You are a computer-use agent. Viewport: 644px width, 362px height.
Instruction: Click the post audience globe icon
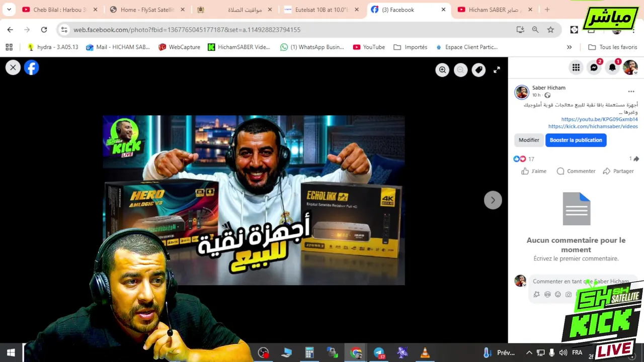point(547,95)
